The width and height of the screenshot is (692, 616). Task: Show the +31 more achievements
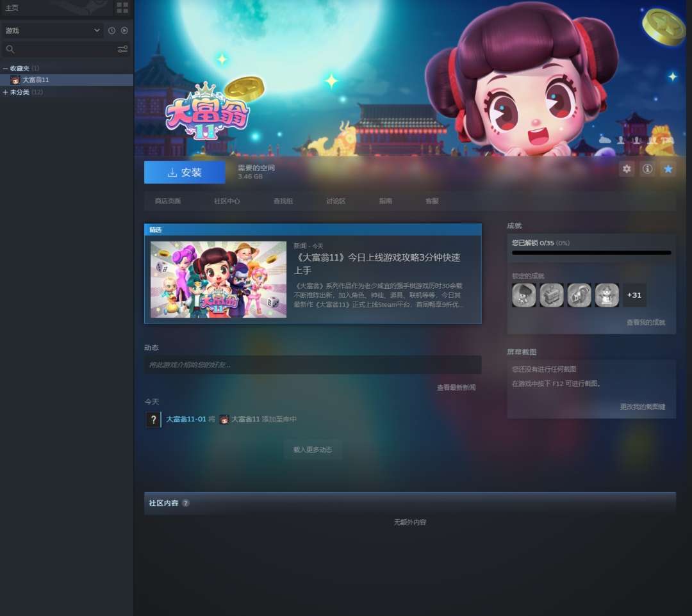[634, 295]
